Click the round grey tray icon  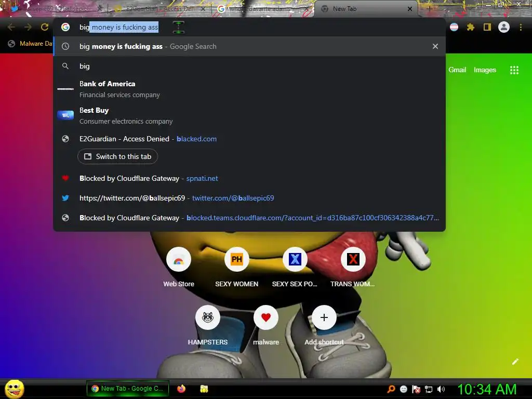(403, 389)
